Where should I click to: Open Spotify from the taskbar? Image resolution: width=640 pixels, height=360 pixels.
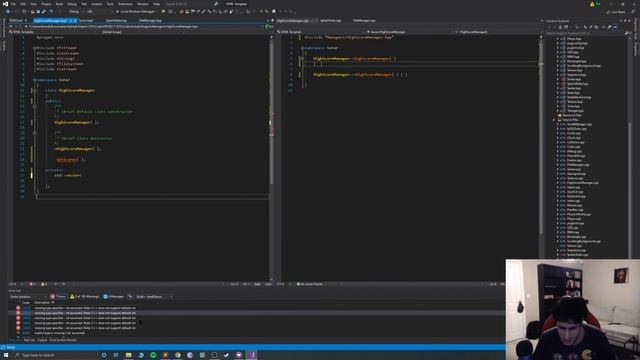click(x=153, y=355)
